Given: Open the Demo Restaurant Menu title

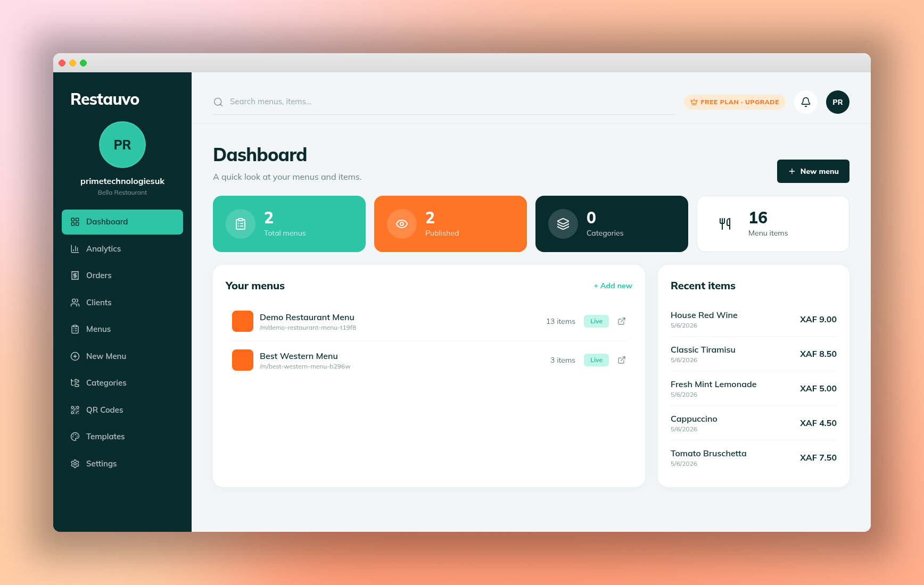Looking at the screenshot, I should (x=307, y=317).
